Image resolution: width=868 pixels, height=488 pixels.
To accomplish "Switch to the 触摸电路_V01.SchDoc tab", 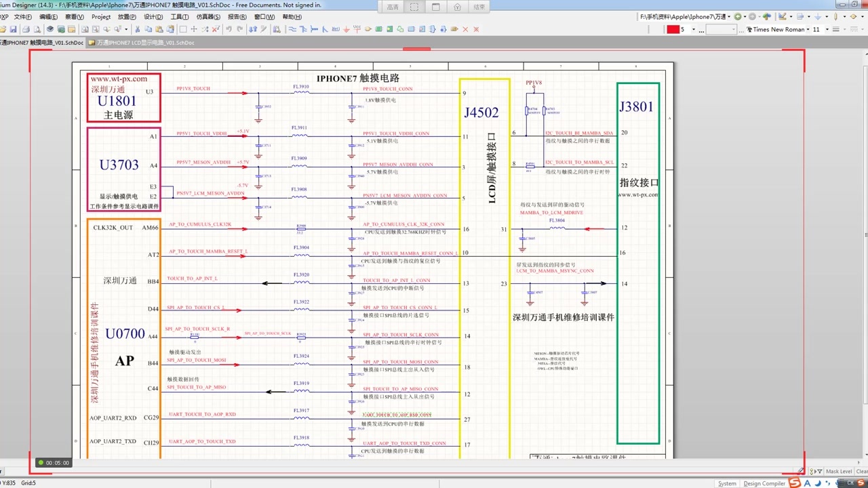I will pos(43,42).
